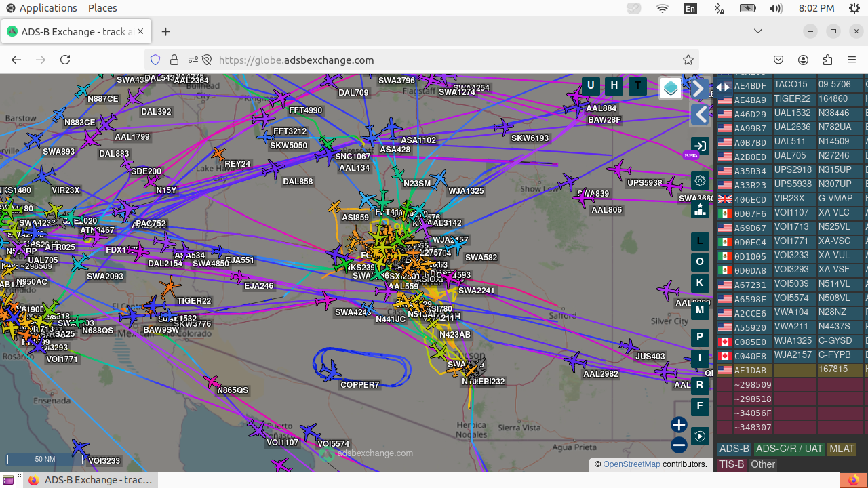Open the history replay control
This screenshot has height=488, width=868.
coord(700,436)
